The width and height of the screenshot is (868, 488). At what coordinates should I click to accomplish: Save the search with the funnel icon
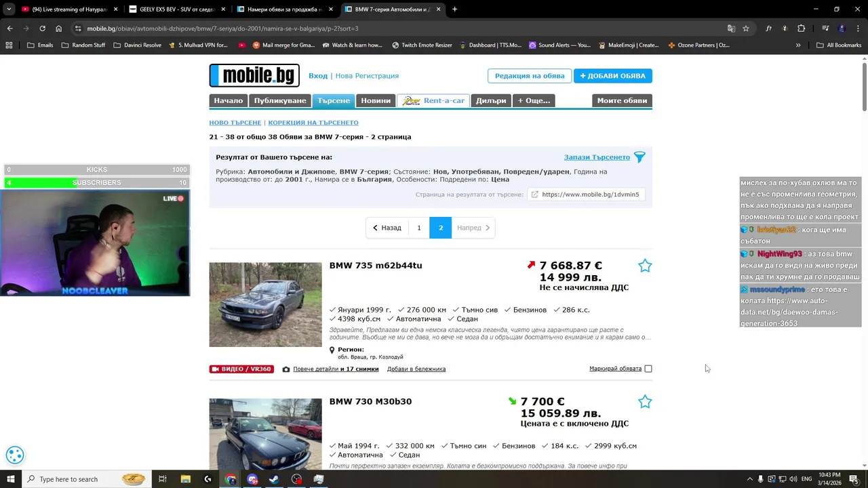point(639,157)
